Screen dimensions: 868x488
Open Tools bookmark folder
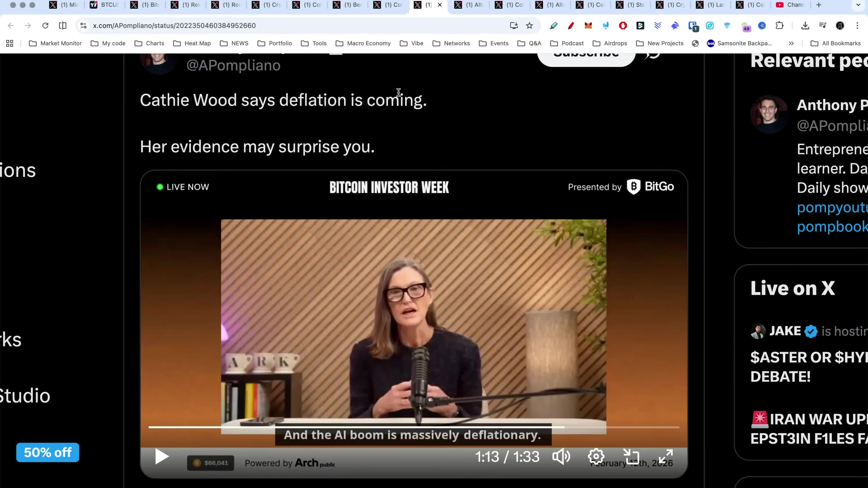[x=314, y=43]
